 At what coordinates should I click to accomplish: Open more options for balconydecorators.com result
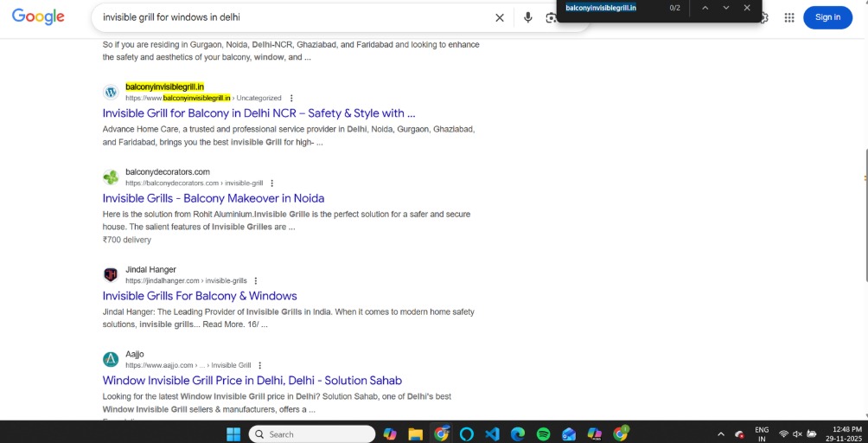pos(272,183)
